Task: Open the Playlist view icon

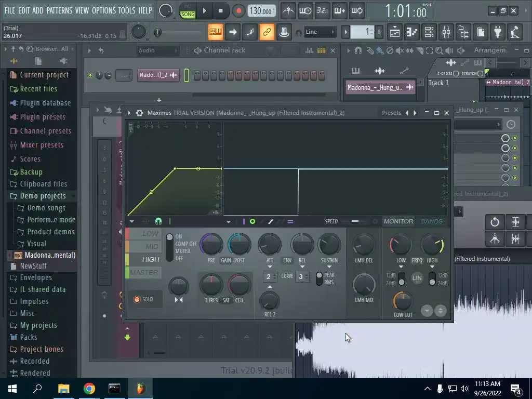Action: coord(395,32)
